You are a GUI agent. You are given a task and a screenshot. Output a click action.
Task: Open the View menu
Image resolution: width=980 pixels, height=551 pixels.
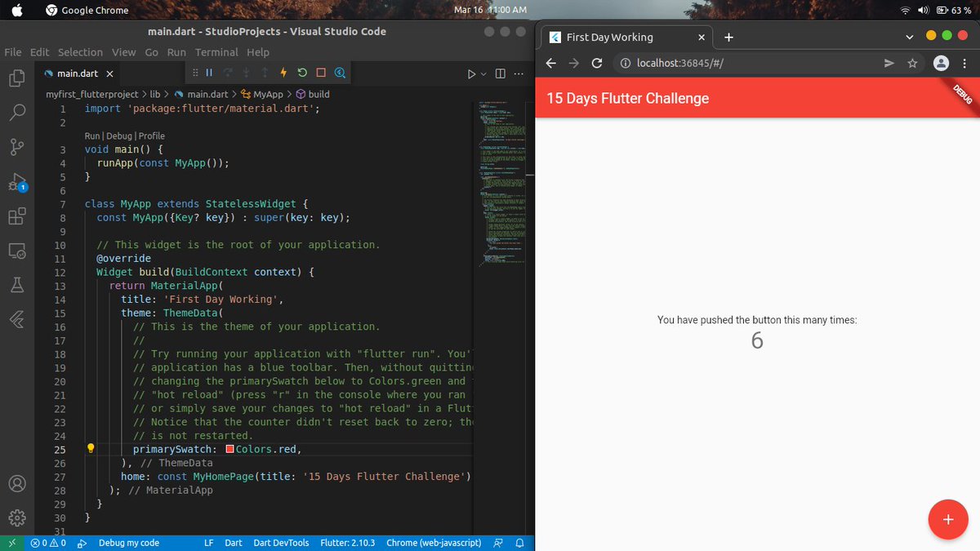coord(124,52)
